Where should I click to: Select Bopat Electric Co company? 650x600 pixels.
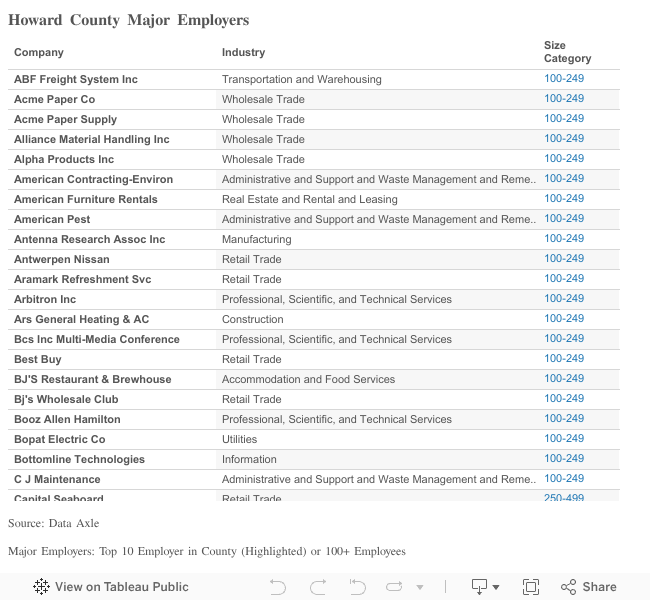point(60,439)
